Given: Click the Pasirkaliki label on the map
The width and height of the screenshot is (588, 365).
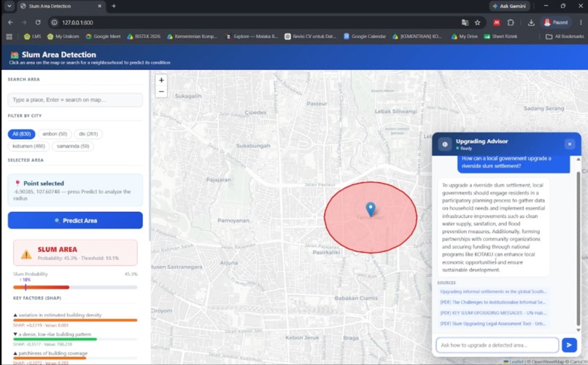Looking at the screenshot, I should [x=326, y=252].
